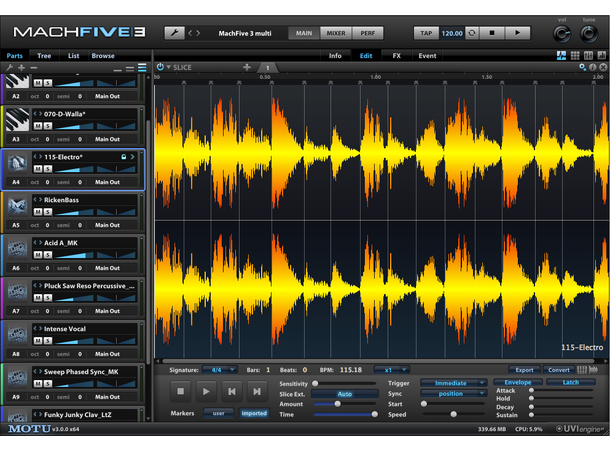Toggle the Latch button
The width and height of the screenshot is (610, 450).
tap(570, 382)
